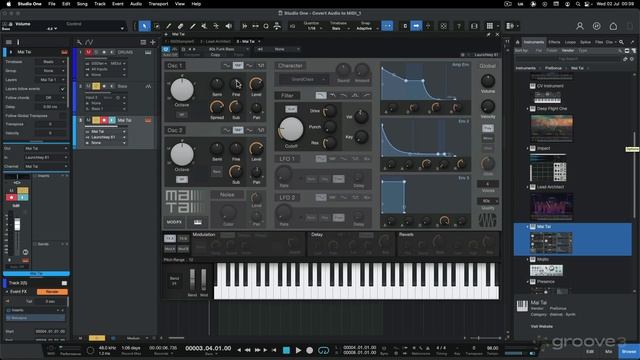Toggle monitor on Mai Tai track
Viewport: 640px width, 360px height.
(x=112, y=120)
